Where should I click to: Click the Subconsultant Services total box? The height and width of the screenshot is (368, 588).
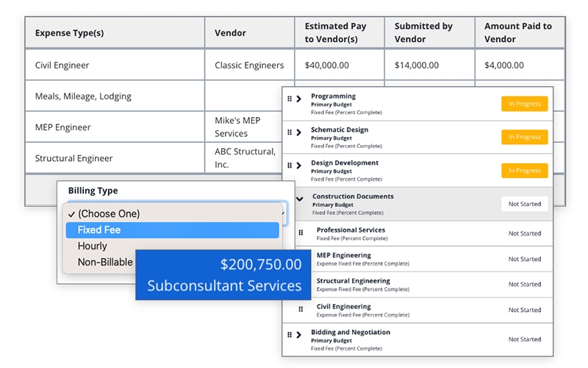coord(223,275)
